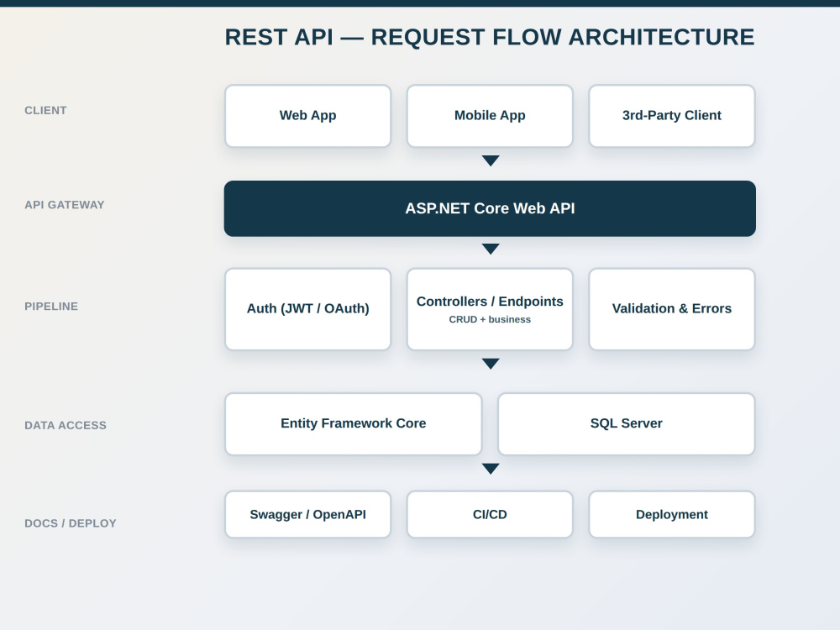Click the arrow below the pipeline row
This screenshot has width=840, height=630.
[491, 364]
